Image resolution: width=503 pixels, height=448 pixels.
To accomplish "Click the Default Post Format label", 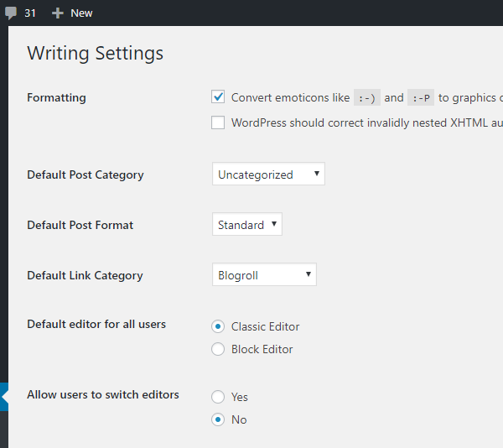I will [80, 225].
